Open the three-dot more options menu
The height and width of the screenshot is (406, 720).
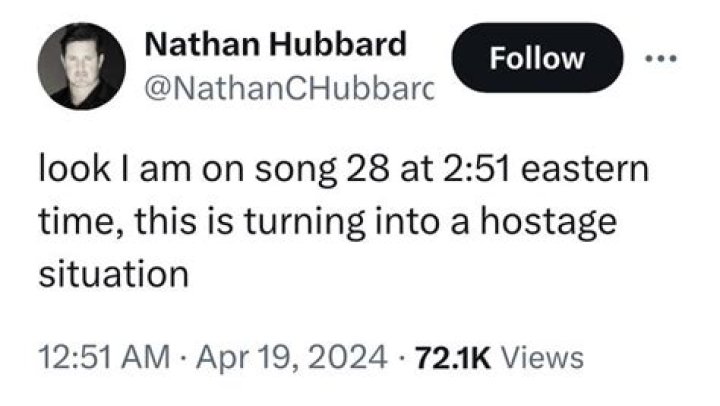(x=660, y=58)
